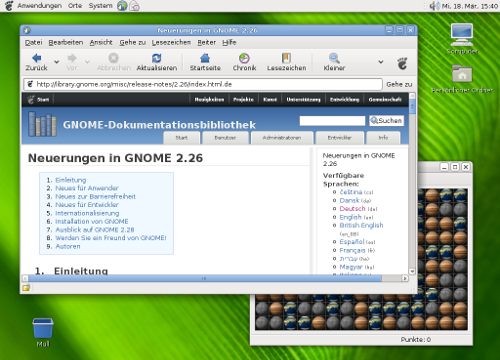The height and width of the screenshot is (360, 500).
Task: Launch the web browser globe panel icon
Action: click(122, 6)
